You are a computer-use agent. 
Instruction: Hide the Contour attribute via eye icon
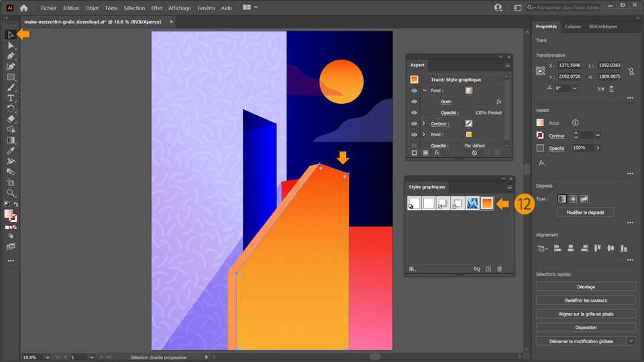tap(414, 123)
